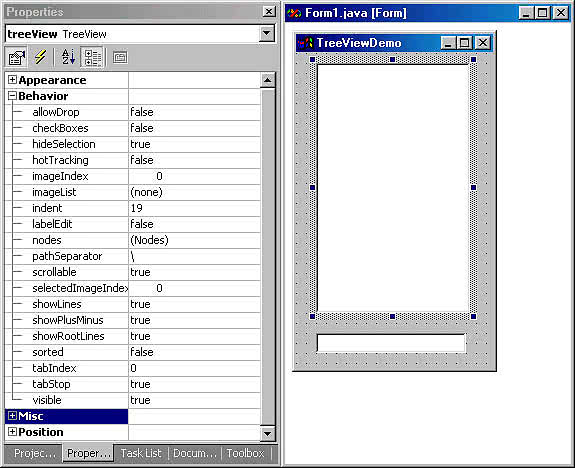Click the nodes (Nodes) property value
Viewport: 575px width, 468px height.
194,240
